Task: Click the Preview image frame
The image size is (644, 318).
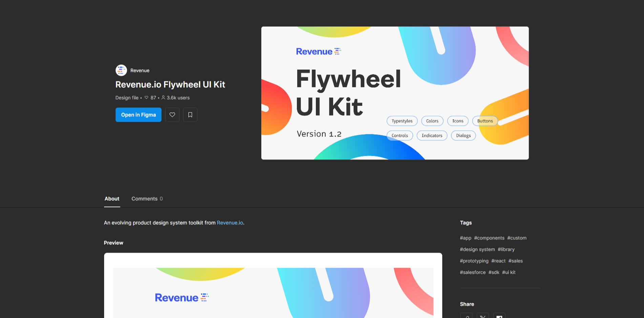Action: point(273,286)
